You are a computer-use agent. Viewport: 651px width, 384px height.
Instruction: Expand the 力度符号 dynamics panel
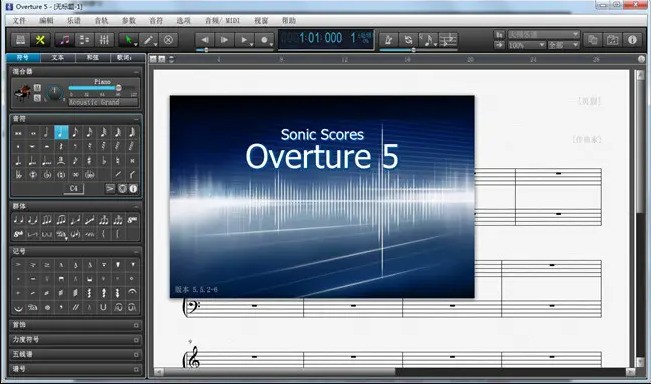(76, 340)
